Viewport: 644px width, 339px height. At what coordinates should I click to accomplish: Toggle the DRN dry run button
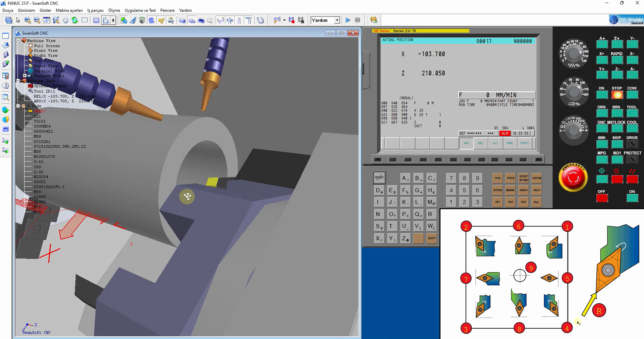(x=602, y=113)
